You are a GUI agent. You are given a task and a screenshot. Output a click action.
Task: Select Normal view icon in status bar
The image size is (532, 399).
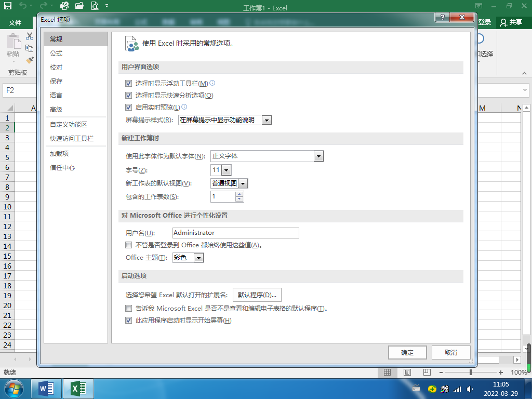pyautogui.click(x=387, y=372)
